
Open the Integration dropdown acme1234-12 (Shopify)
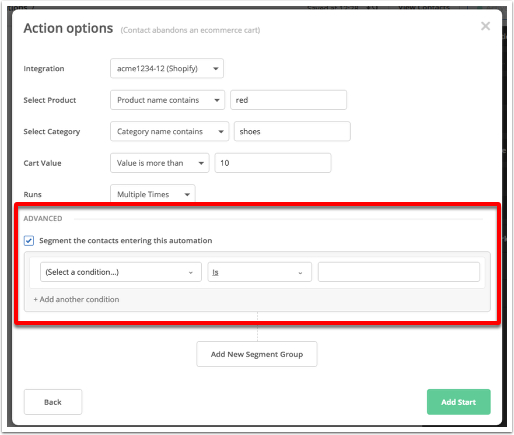(x=167, y=68)
